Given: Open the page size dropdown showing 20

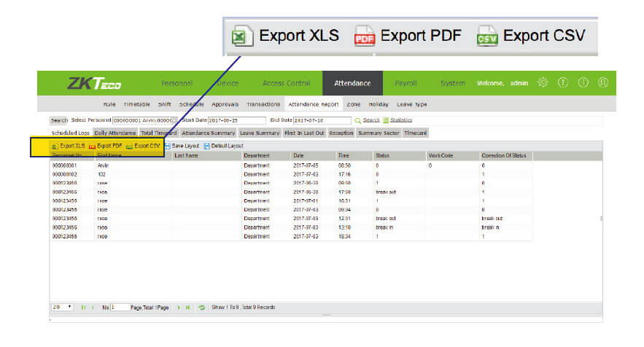Looking at the screenshot, I should coord(62,307).
